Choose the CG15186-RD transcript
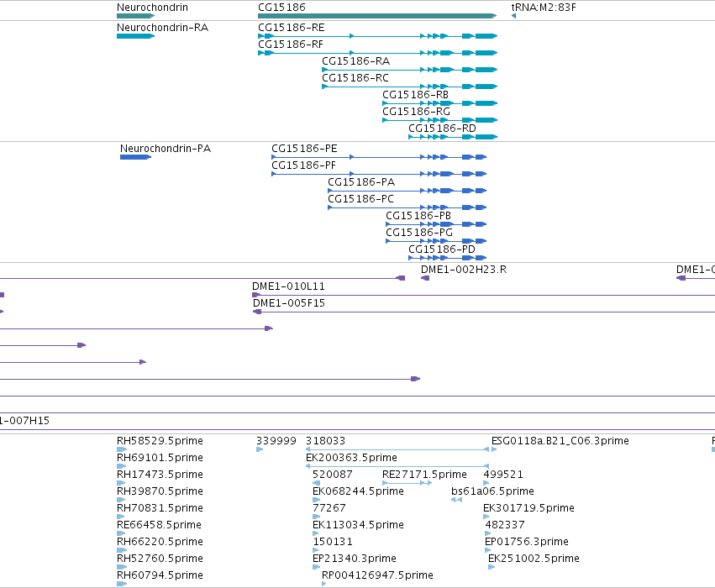 tap(442, 129)
